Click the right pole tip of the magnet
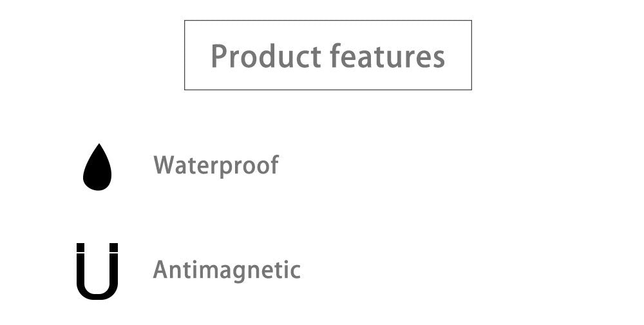 pyautogui.click(x=114, y=247)
